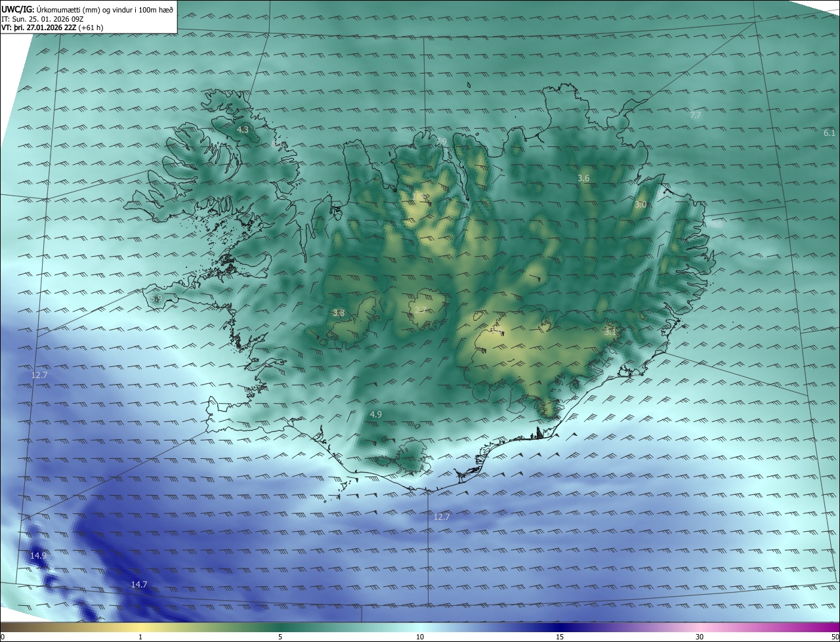The width and height of the screenshot is (840, 642).
Task: Click the 7.7 value northeast of Iceland
Action: [x=696, y=115]
